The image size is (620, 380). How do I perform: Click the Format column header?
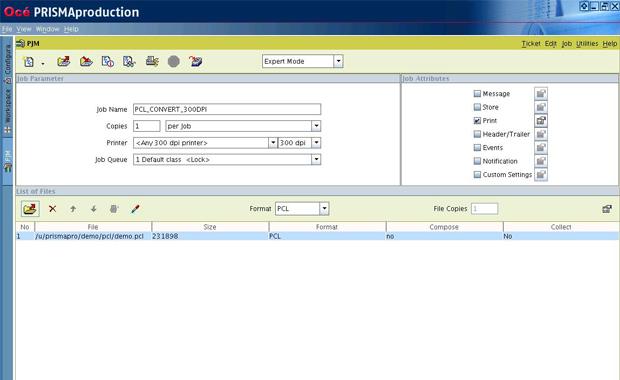[x=327, y=227]
